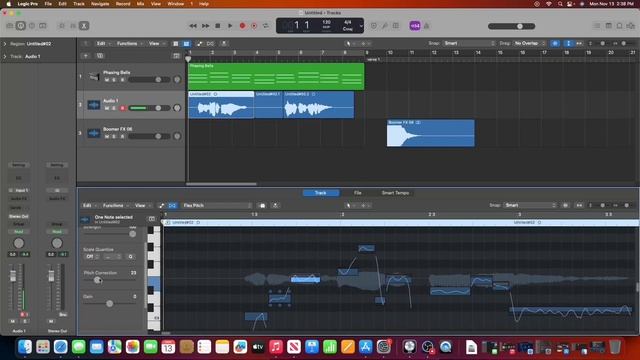Start playback with the Play button
Viewport: 640px width, 360px height.
point(230,26)
